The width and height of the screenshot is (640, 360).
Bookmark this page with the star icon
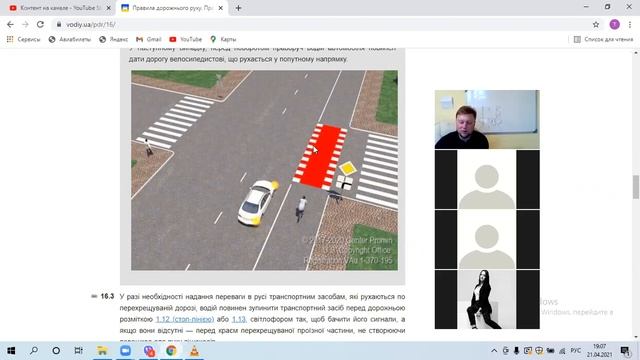[596, 24]
